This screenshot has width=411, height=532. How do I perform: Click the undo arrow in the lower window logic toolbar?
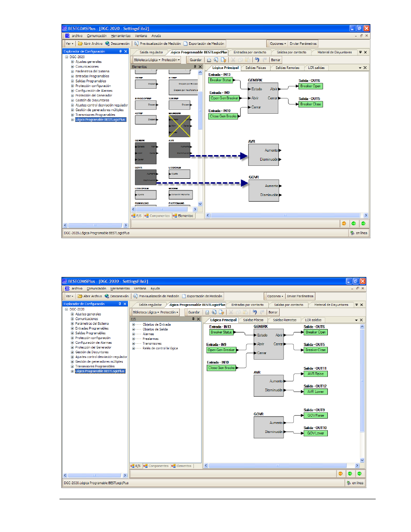click(x=255, y=312)
